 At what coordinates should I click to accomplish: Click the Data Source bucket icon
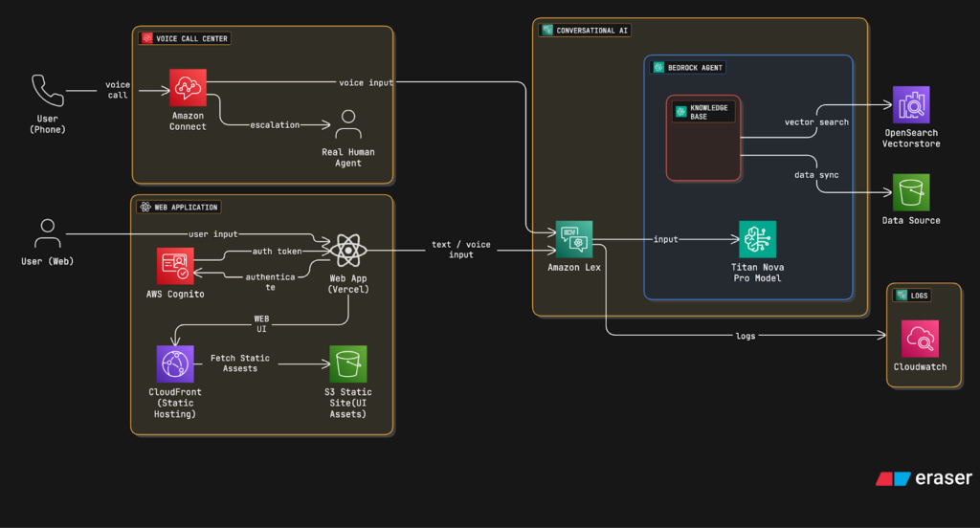[911, 192]
